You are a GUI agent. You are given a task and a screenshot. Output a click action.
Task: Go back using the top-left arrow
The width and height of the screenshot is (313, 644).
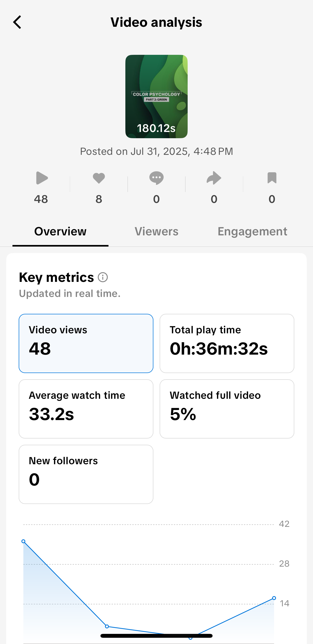(x=17, y=22)
